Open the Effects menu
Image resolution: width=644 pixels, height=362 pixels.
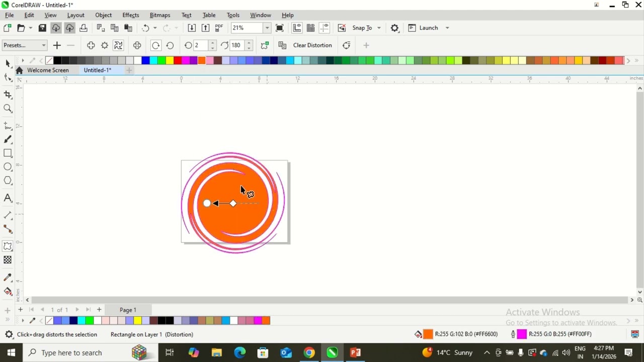tap(130, 15)
